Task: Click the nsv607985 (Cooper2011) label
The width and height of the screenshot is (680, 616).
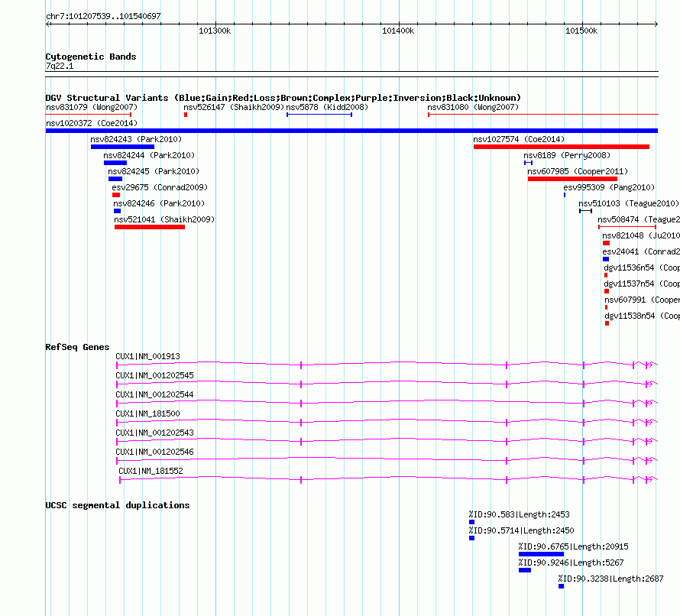Action: point(578,171)
